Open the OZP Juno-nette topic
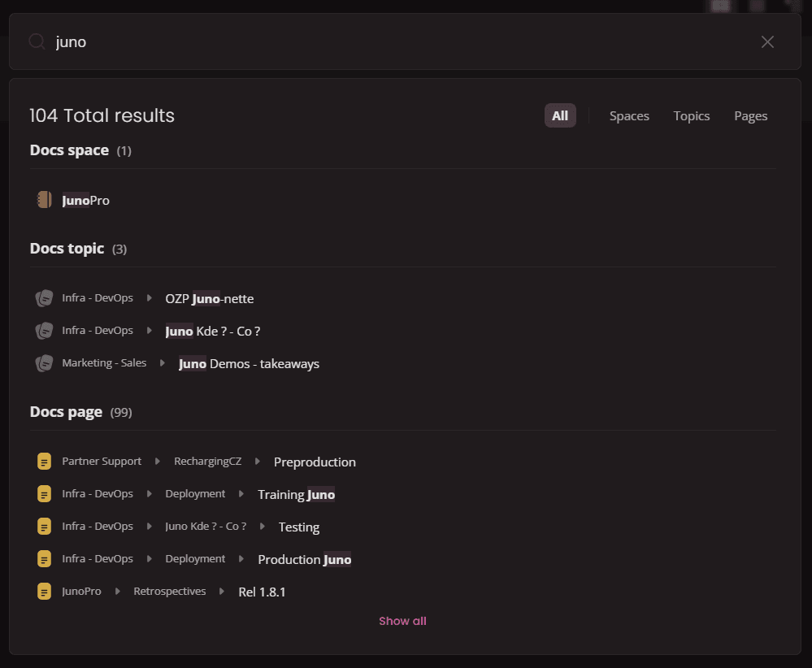 pyautogui.click(x=209, y=299)
